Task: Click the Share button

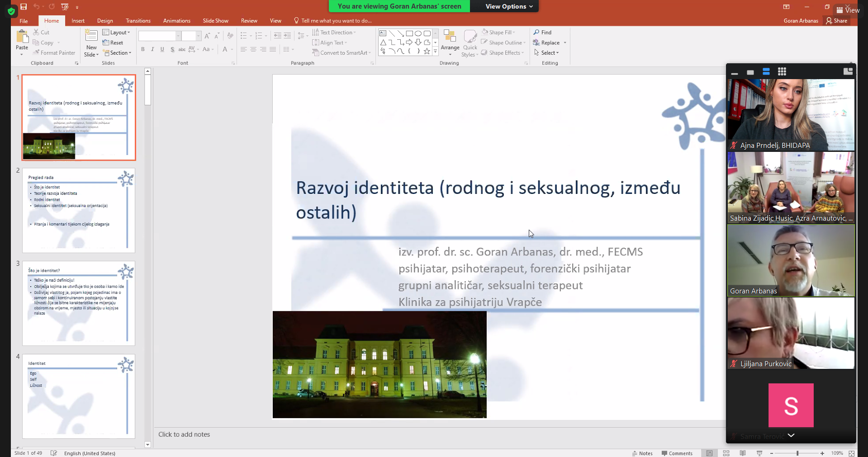Action: tap(836, 21)
